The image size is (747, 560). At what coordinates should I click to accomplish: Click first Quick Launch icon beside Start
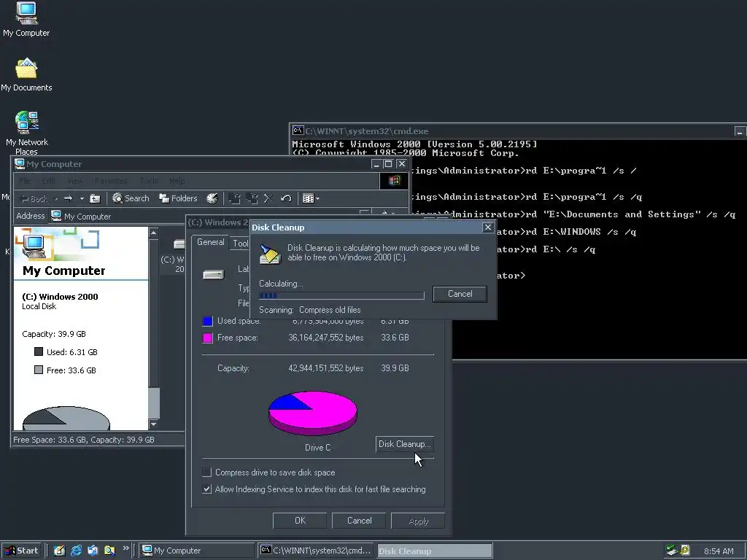(59, 551)
